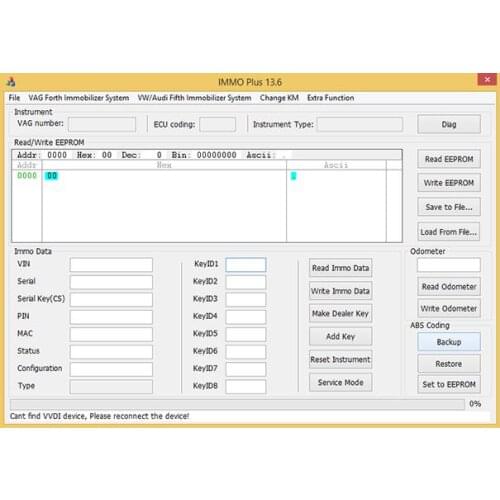This screenshot has height=500, width=500.
Task: Select the highlighted Ascii cell in editor
Action: (293, 176)
